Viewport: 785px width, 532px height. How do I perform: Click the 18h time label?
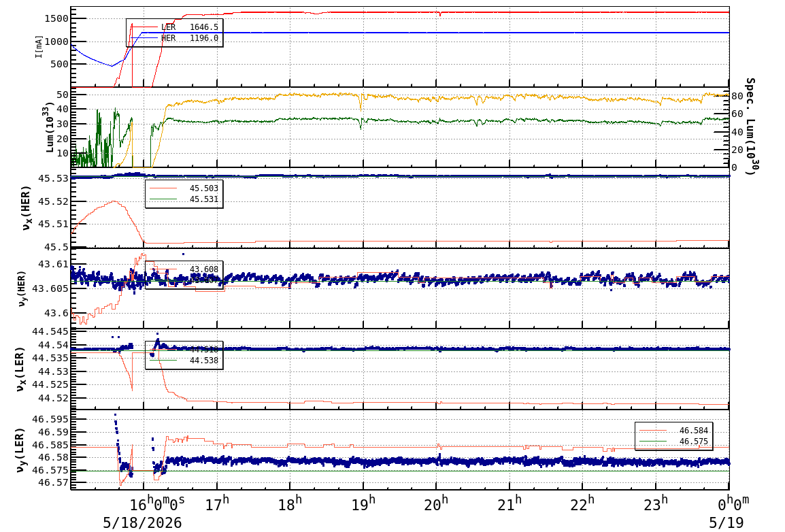tap(290, 503)
